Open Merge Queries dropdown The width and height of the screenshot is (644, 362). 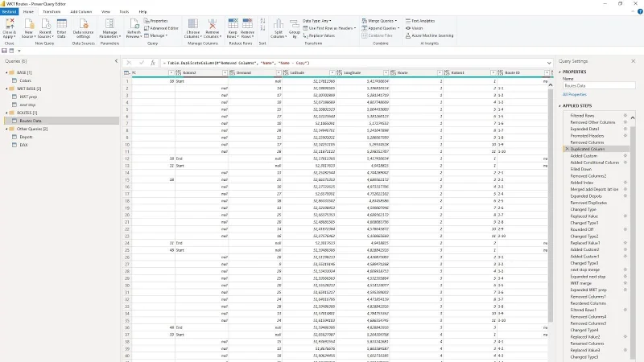pyautogui.click(x=379, y=21)
